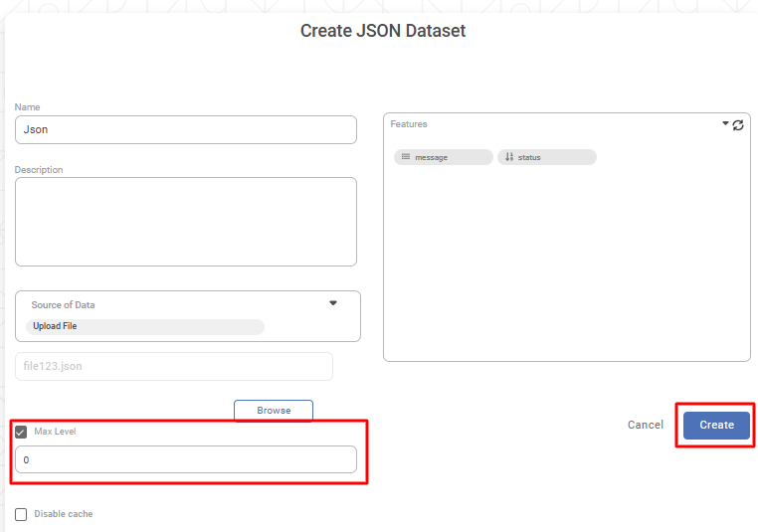Expand the Source of Data dropdown arrow

[x=333, y=303]
